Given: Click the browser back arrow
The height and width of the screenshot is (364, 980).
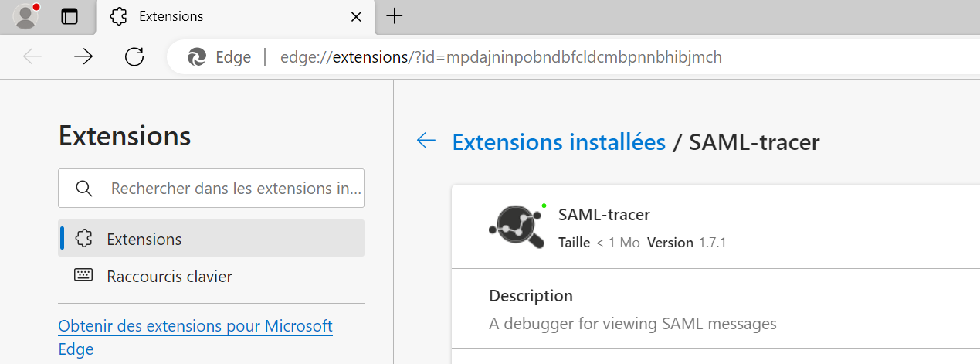Looking at the screenshot, I should tap(32, 56).
